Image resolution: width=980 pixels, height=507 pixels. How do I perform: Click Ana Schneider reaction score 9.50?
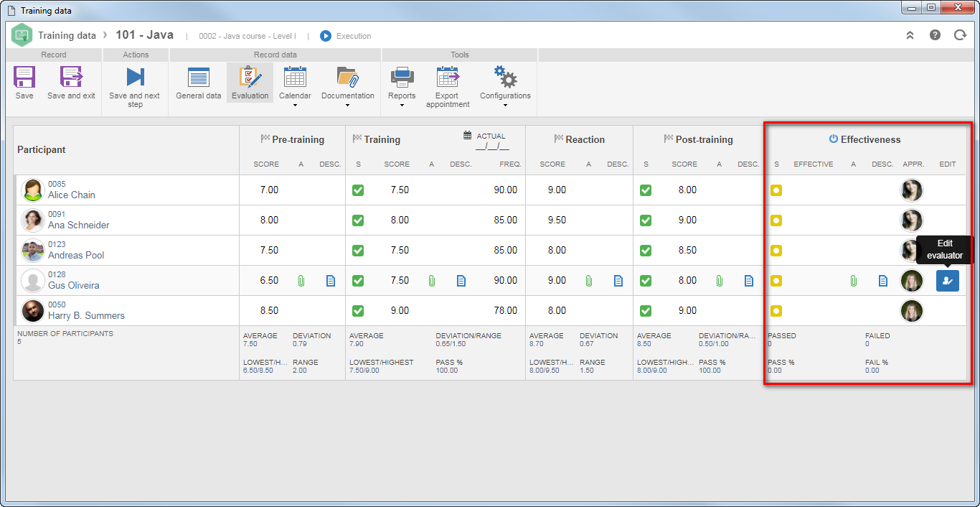point(557,220)
